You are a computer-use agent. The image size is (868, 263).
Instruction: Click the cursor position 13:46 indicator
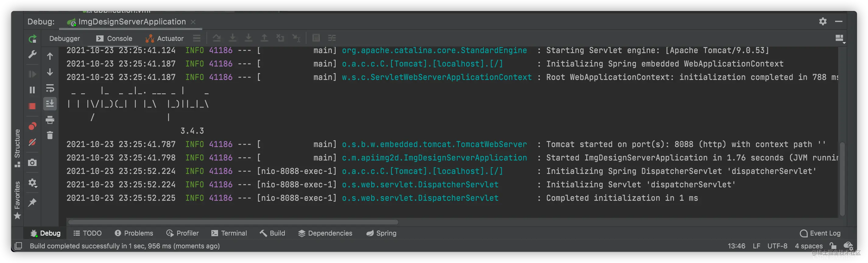pyautogui.click(x=736, y=246)
